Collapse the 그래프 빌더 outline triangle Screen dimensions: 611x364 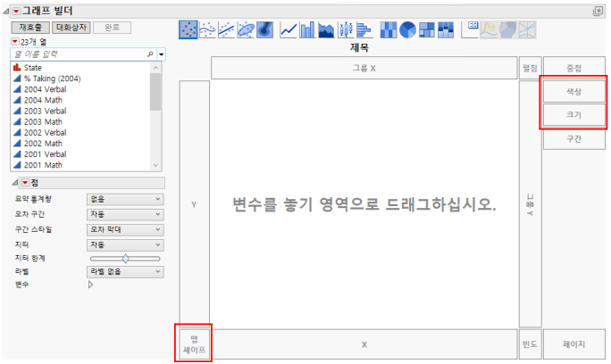pyautogui.click(x=6, y=12)
